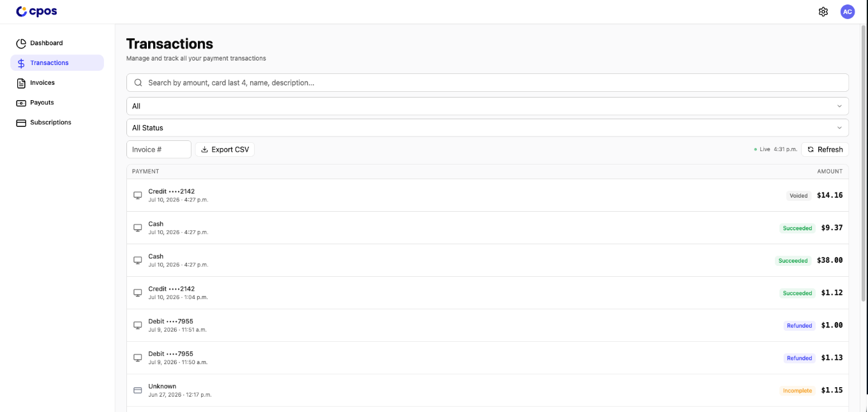Click the Voided status badge
Screen dimensions: 868x412
pos(798,196)
